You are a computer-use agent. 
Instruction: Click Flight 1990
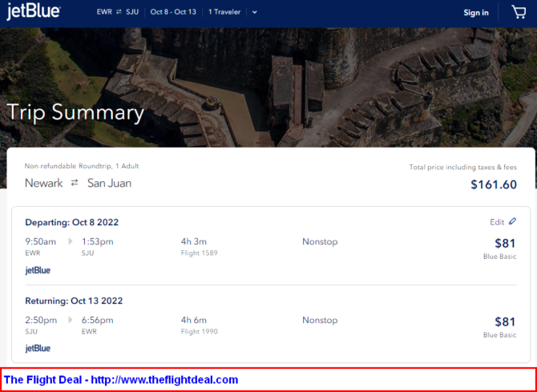(x=200, y=331)
